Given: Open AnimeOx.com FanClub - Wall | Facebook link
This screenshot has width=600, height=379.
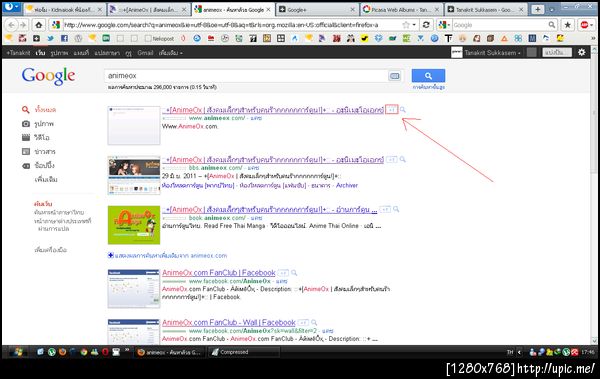Looking at the screenshot, I should click(x=228, y=323).
